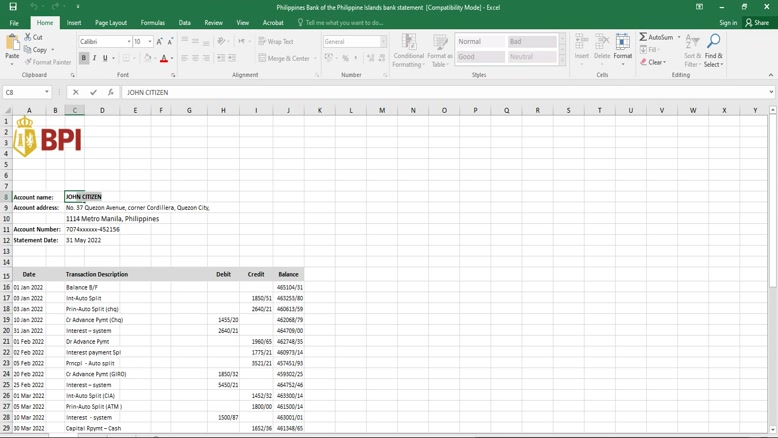778x438 pixels.
Task: Click the Paste clipboard icon
Action: (12, 47)
